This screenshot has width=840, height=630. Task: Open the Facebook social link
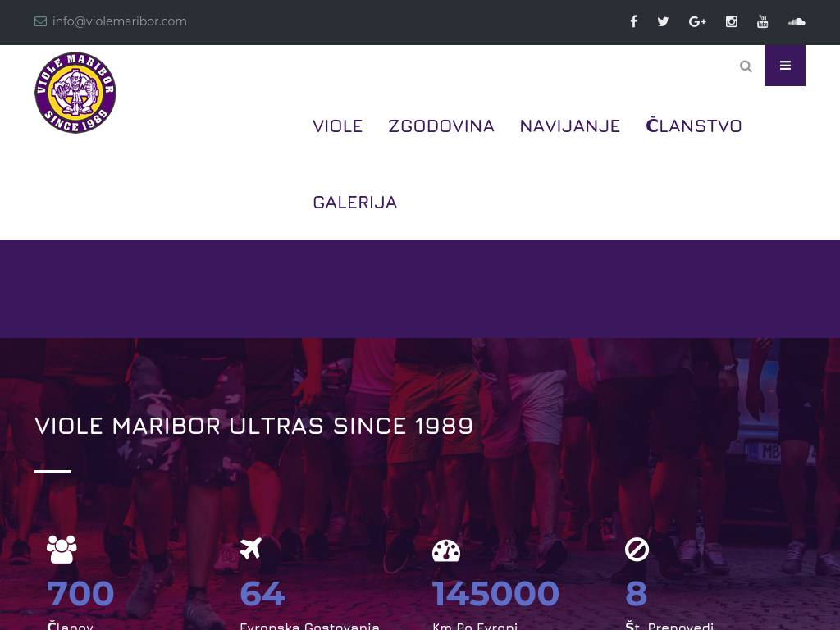[x=633, y=21]
